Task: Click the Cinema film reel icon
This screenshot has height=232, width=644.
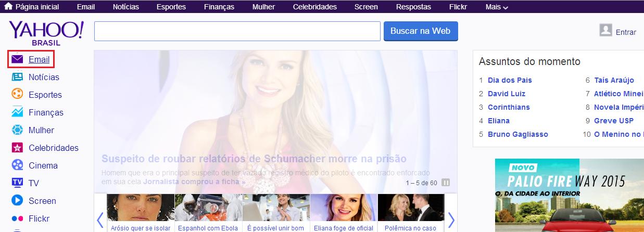Action: 17,165
